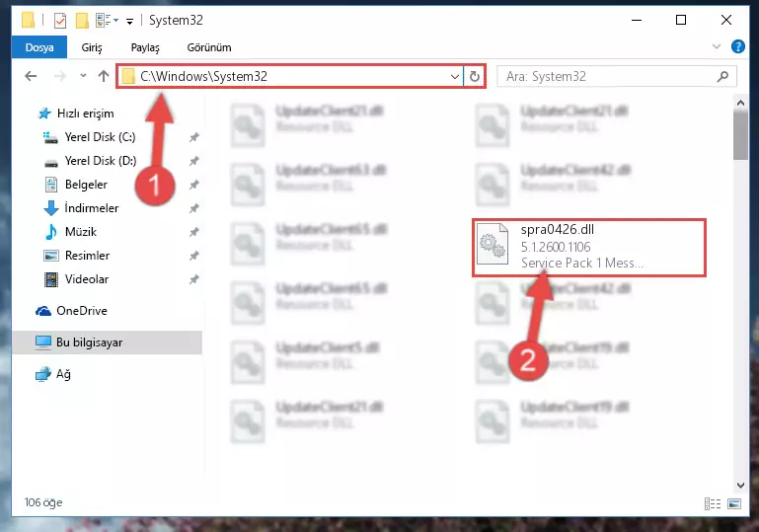
Task: Click the pin icon beside İndirmeler
Action: point(193,208)
